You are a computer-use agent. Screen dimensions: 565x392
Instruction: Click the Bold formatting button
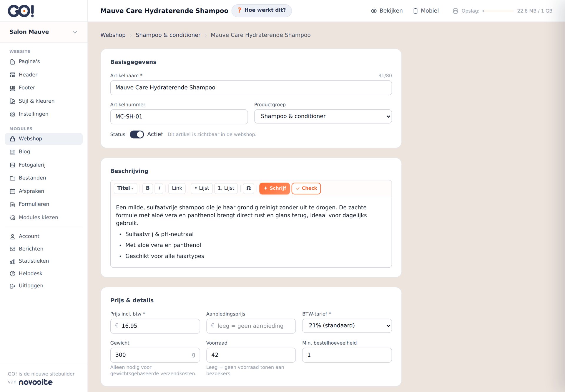point(148,188)
